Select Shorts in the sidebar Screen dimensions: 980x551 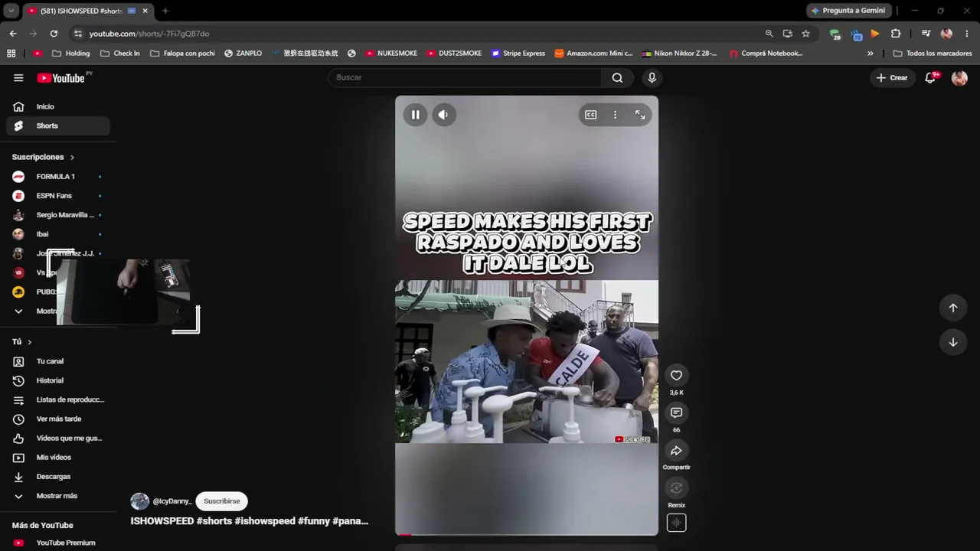(x=58, y=126)
